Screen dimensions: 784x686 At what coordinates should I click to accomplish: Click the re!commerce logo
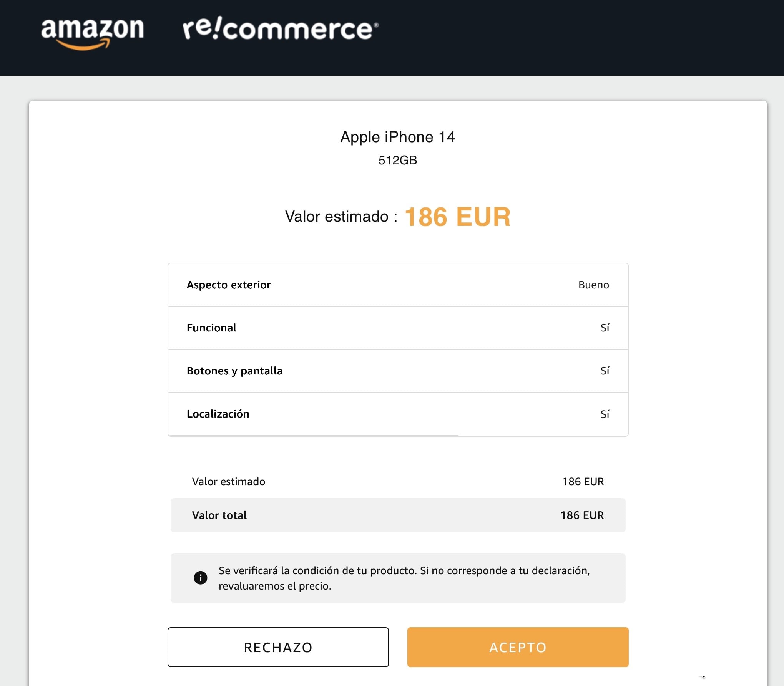tap(280, 29)
